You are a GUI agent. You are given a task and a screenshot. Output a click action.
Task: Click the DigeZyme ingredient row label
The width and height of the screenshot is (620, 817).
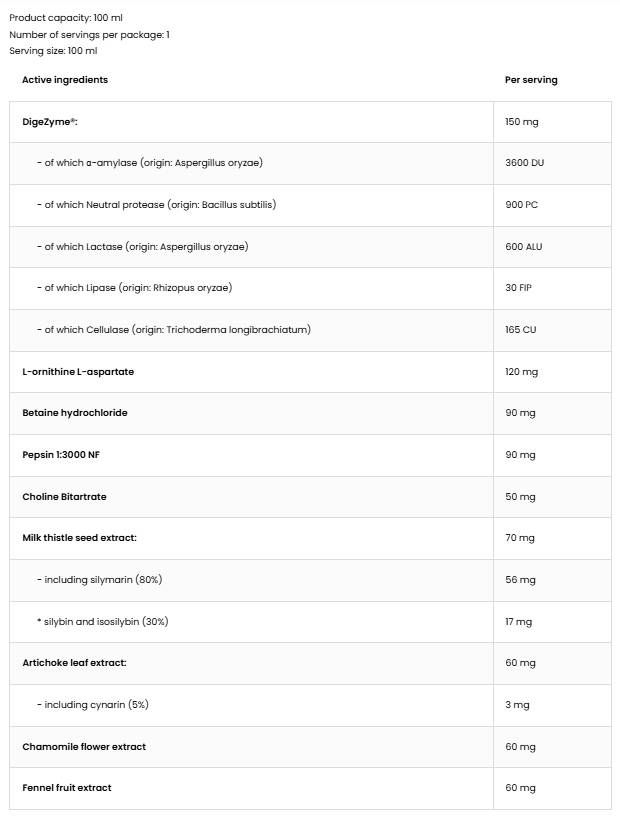(49, 122)
